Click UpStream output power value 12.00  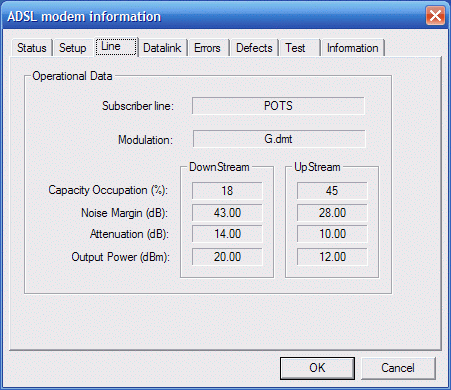click(x=332, y=257)
